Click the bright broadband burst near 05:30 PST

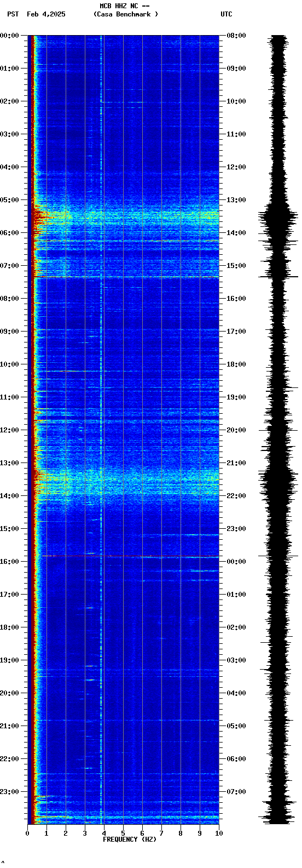(126, 216)
